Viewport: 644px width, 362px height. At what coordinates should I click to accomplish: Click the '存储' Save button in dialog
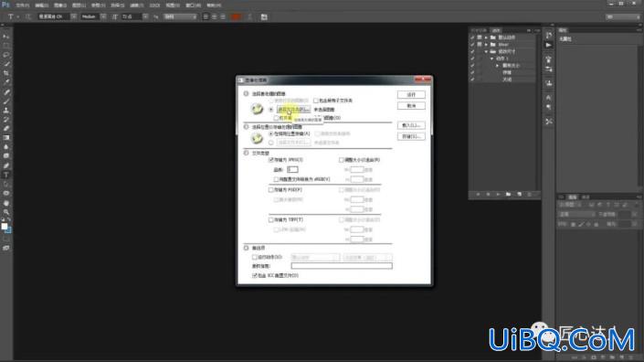[411, 136]
